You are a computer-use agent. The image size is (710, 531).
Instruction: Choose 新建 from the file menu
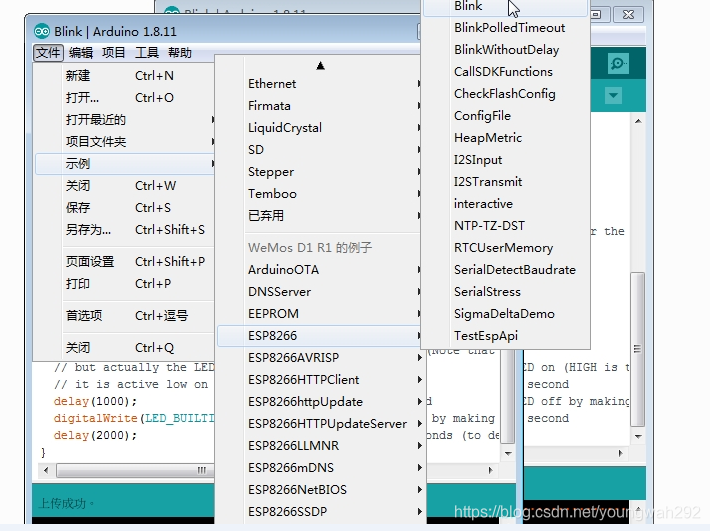(x=125, y=76)
